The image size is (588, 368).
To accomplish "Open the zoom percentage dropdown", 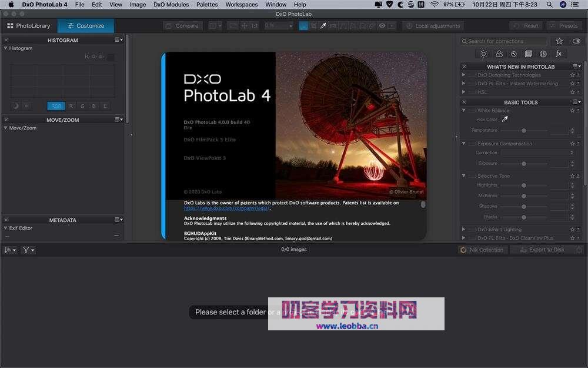I will coord(290,25).
